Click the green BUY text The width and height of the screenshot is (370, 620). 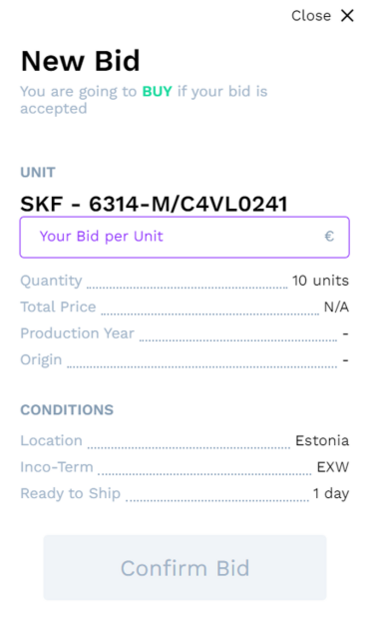pos(157,91)
